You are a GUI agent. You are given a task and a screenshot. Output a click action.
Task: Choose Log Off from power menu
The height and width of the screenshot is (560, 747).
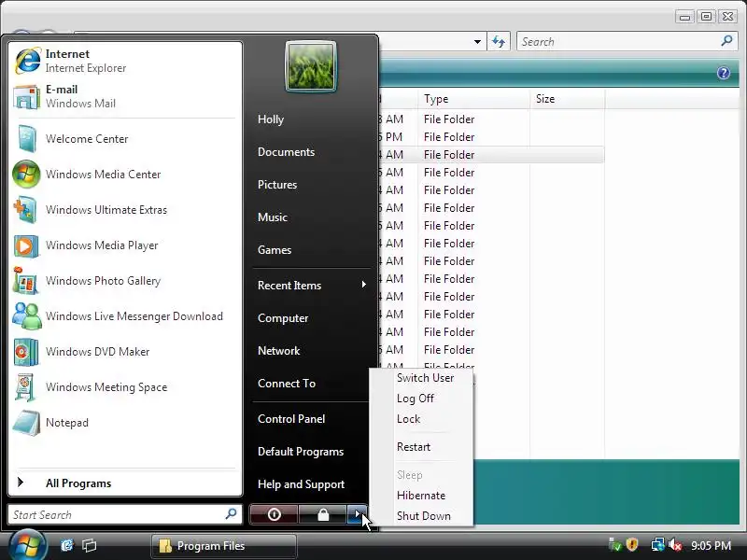tap(415, 399)
